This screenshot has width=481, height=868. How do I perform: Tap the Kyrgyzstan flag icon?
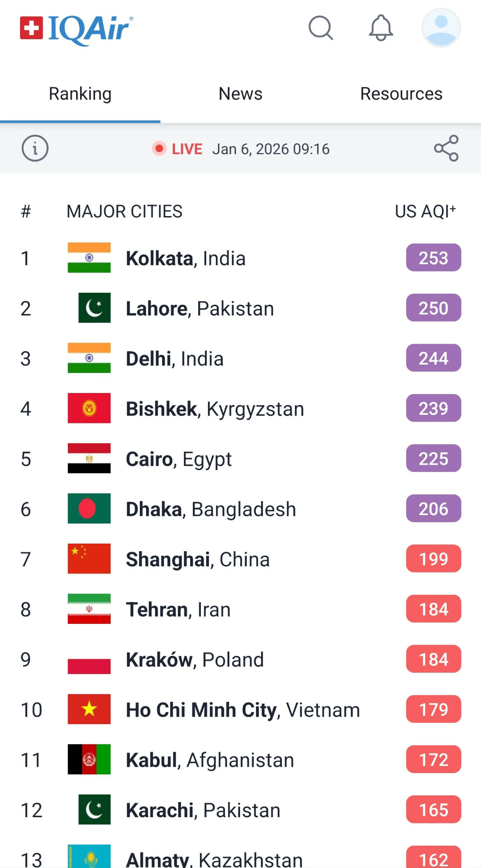pyautogui.click(x=89, y=408)
